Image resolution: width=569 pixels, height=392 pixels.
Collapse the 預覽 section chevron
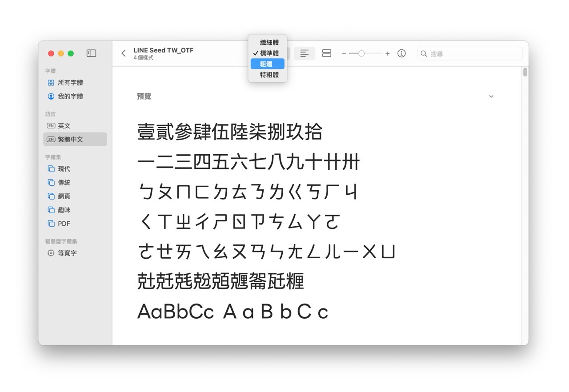pyautogui.click(x=491, y=96)
